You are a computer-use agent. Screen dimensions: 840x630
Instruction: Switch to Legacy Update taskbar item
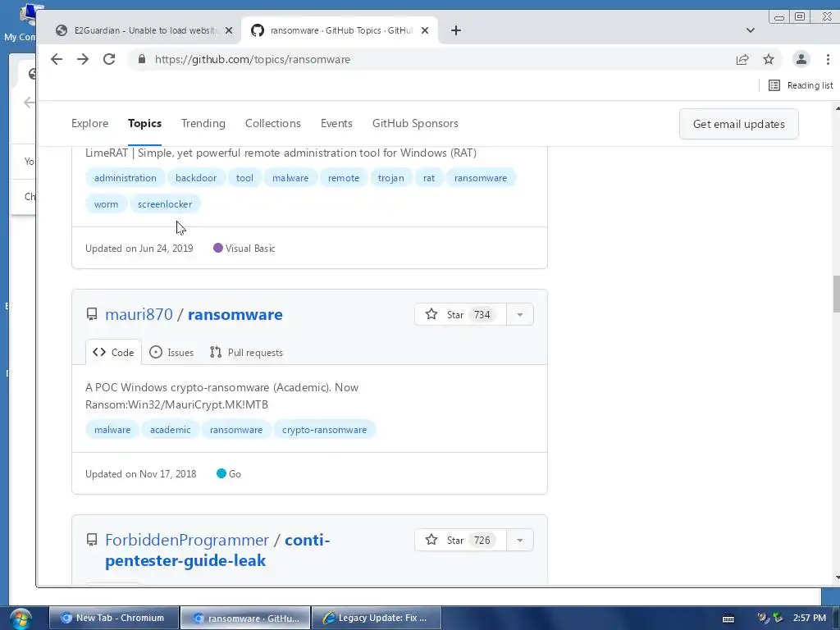[377, 618]
